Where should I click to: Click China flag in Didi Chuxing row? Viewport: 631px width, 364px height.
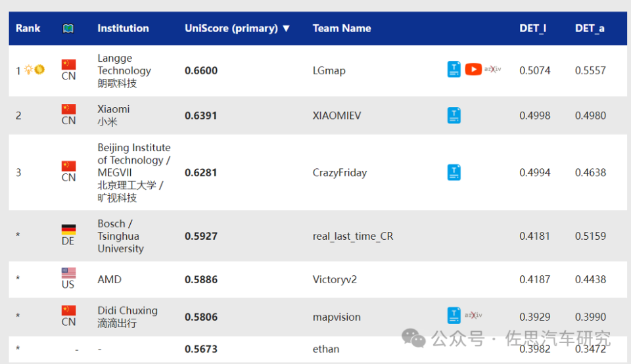68,310
